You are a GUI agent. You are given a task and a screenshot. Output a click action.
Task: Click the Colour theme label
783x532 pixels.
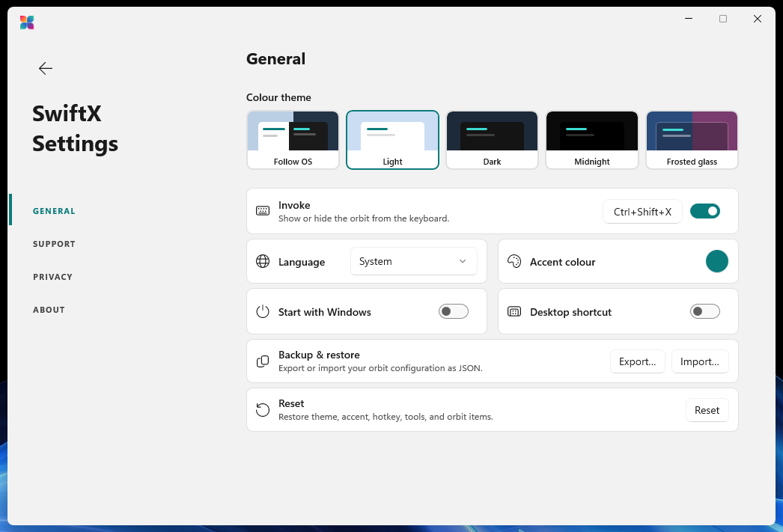(x=278, y=97)
